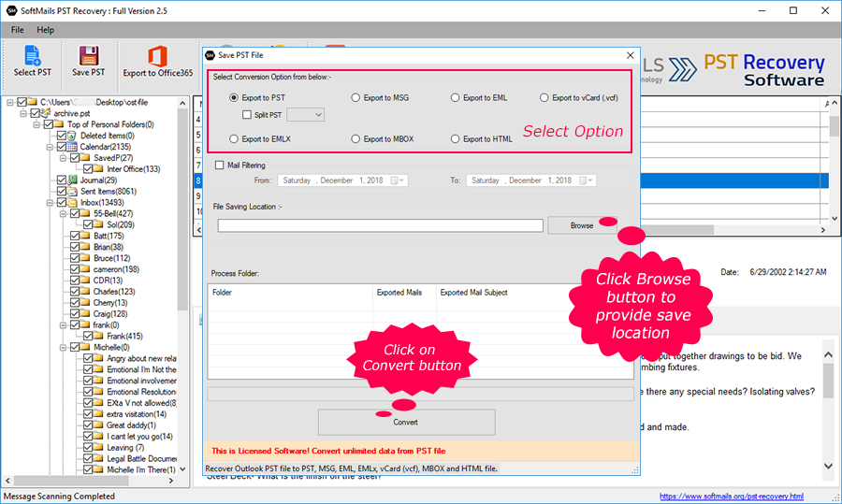
Task: Select the Cherry(13) folder
Action: pyautogui.click(x=110, y=303)
